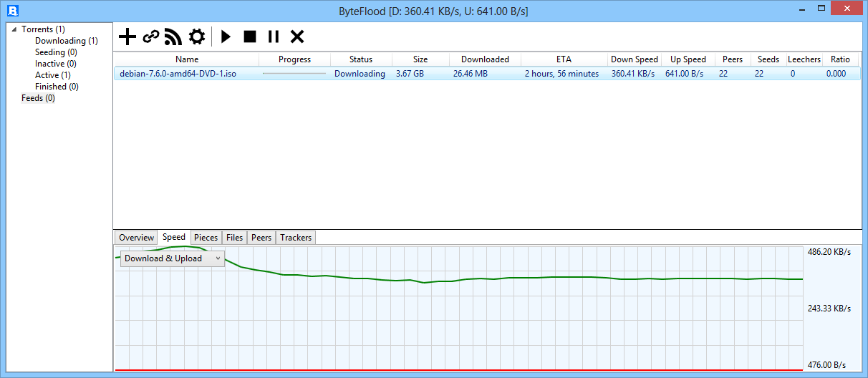The width and height of the screenshot is (868, 378).
Task: Start the torrent with play icon
Action: (226, 37)
